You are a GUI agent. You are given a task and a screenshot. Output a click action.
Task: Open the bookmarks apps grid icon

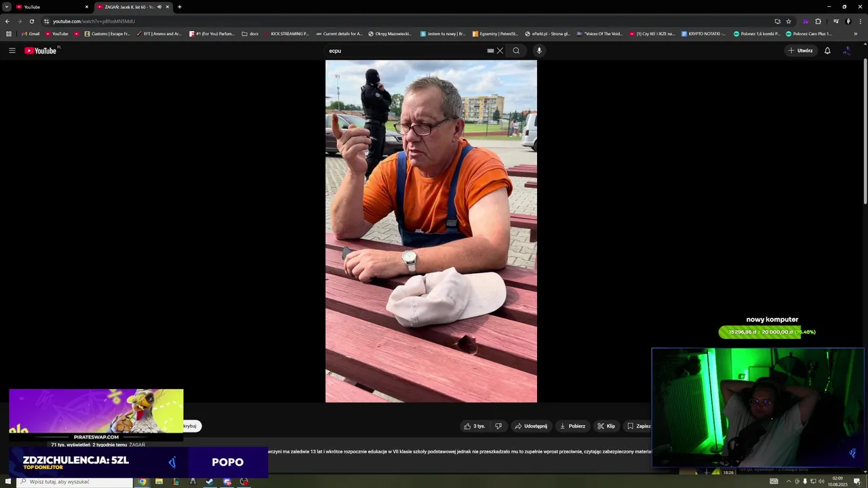[9, 34]
